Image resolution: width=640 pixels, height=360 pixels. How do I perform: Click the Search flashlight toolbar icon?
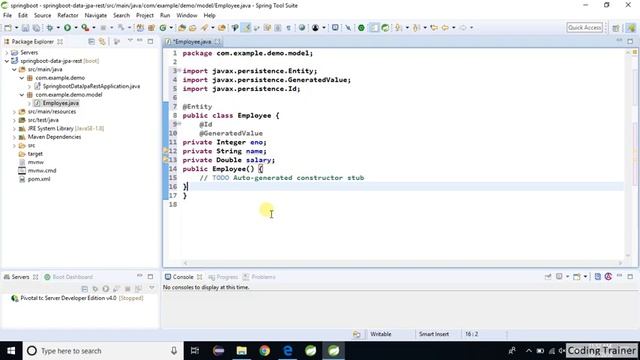pyautogui.click(x=204, y=28)
